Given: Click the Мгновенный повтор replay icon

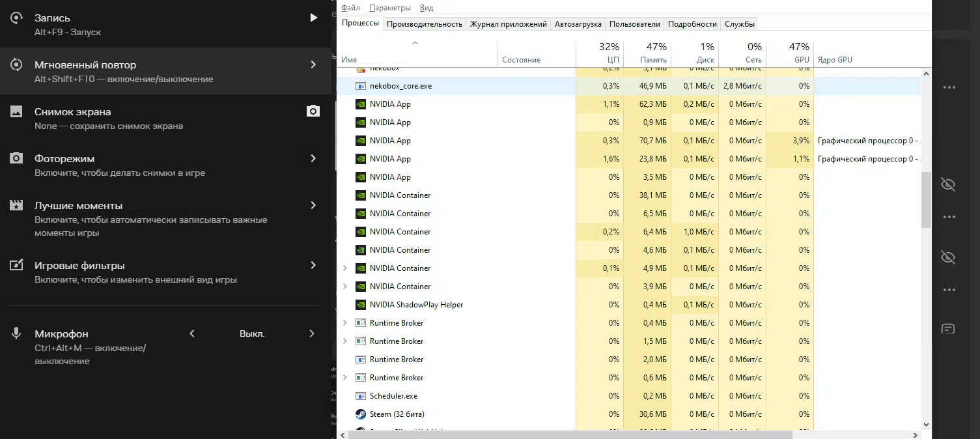Looking at the screenshot, I should pyautogui.click(x=16, y=65).
